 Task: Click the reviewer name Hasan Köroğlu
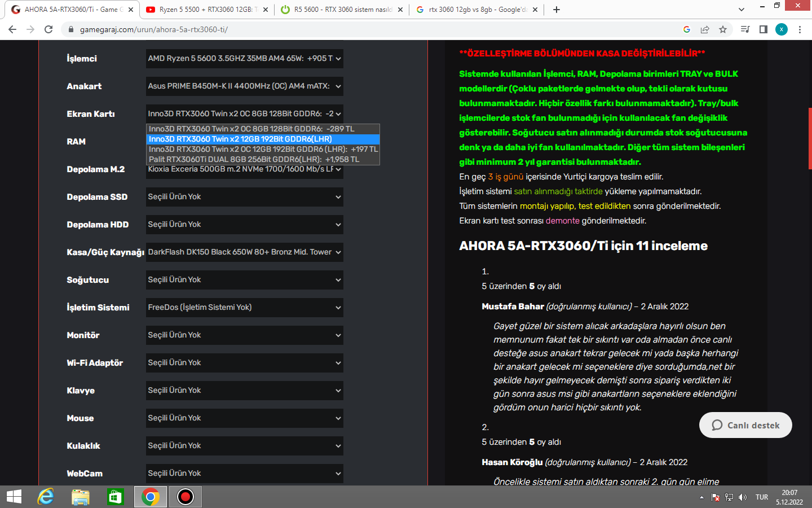coord(512,462)
